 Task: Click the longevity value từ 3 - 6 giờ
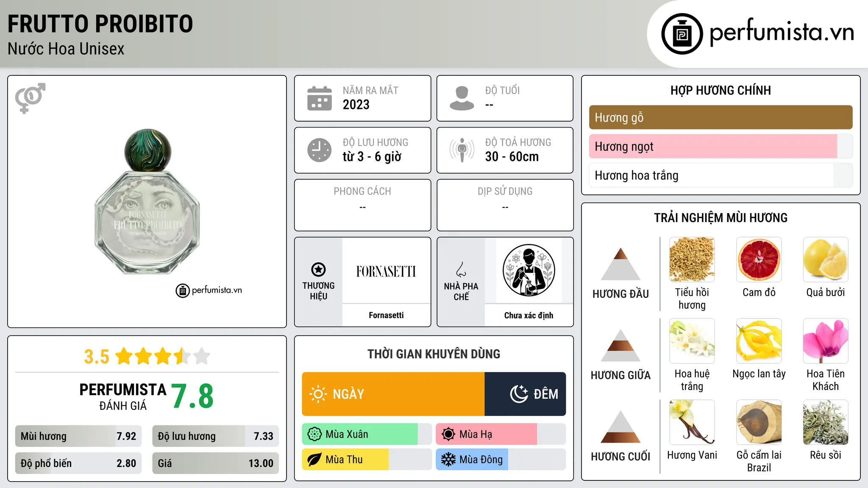[372, 157]
